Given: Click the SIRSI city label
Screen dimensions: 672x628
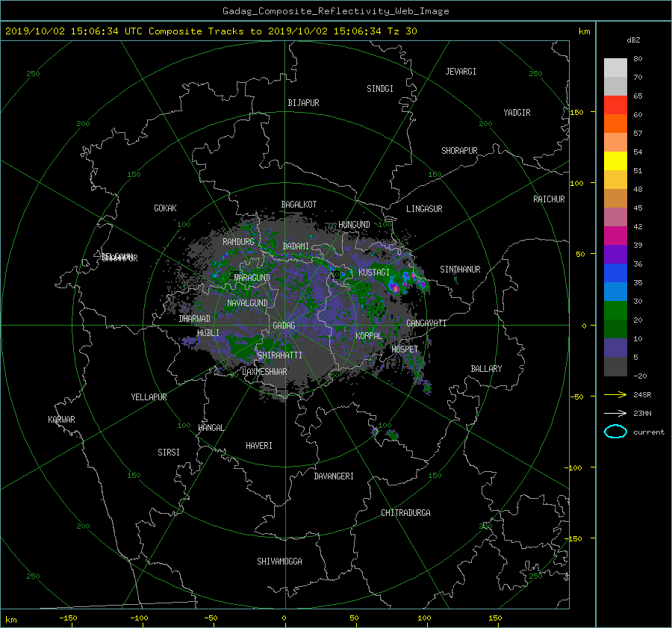Looking at the screenshot, I should 169,453.
